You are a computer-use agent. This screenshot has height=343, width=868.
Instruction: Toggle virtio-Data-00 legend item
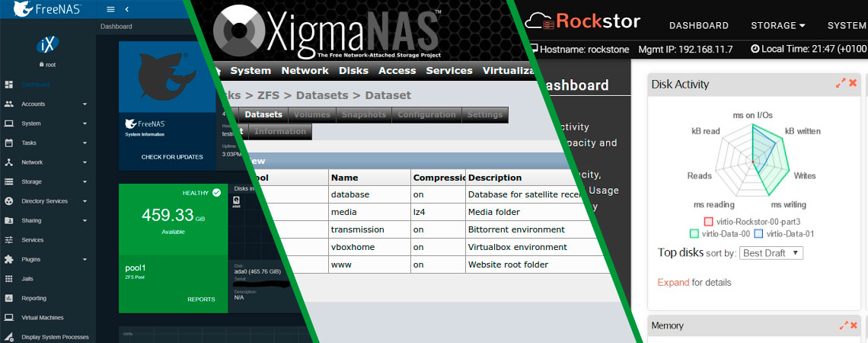[720, 234]
